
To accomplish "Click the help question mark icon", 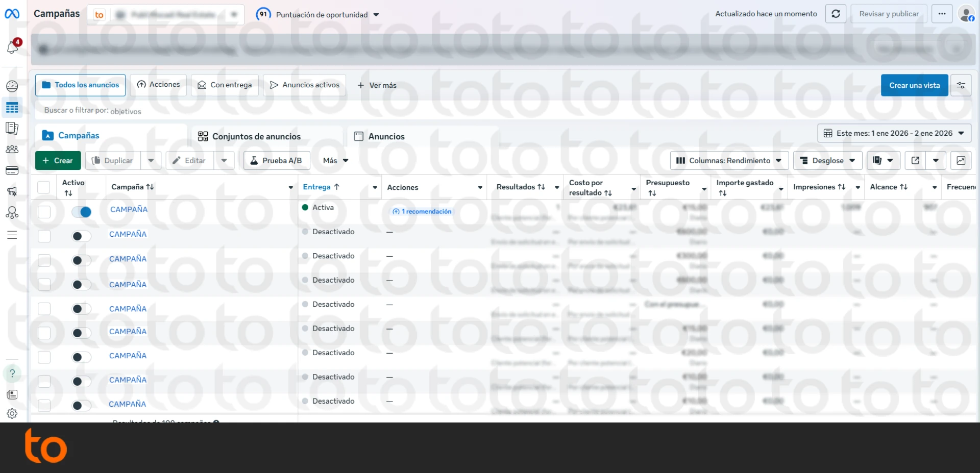I will [12, 373].
